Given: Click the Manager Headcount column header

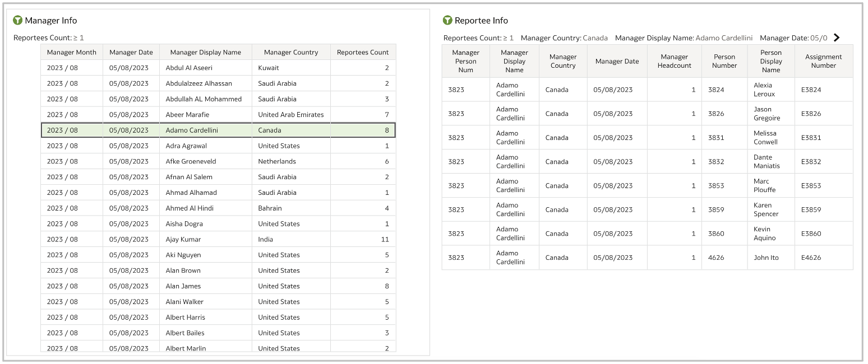Looking at the screenshot, I should point(674,60).
